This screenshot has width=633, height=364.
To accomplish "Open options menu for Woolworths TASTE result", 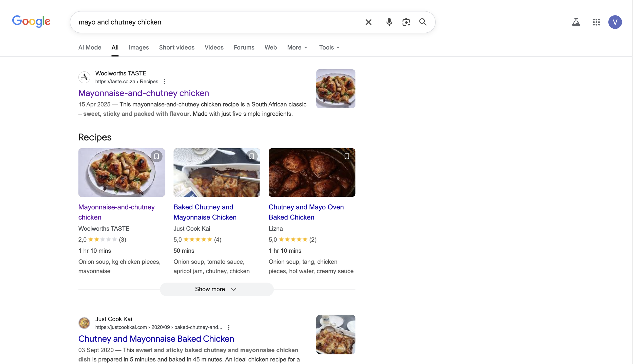I will [x=165, y=82].
